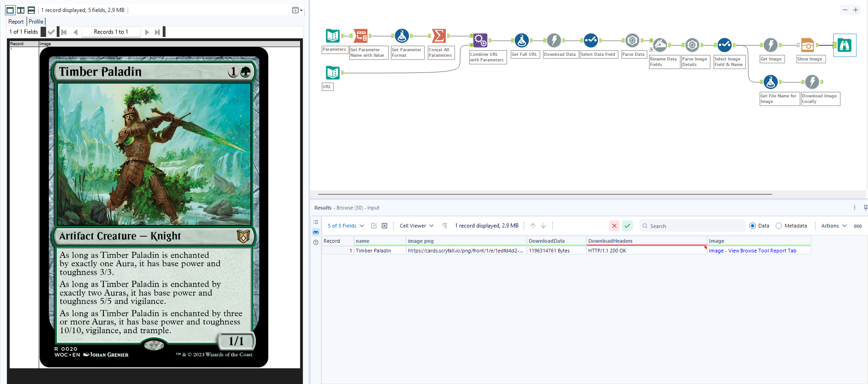Open the Cell Viewer dropdown

coord(417,226)
